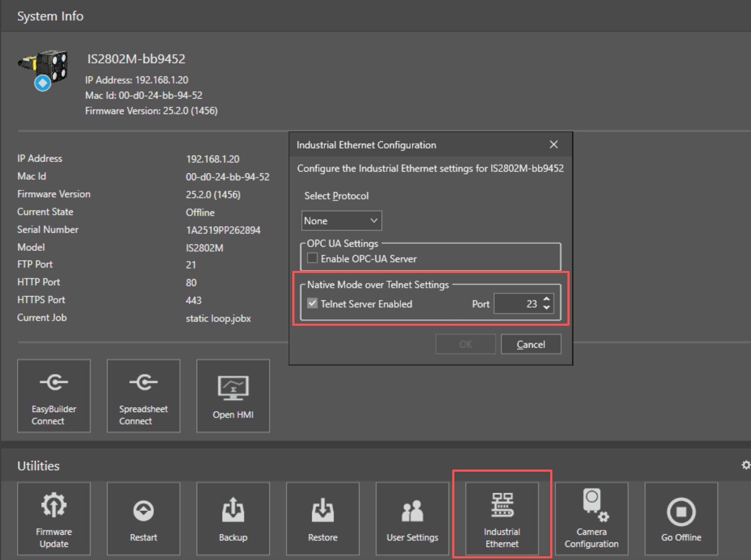Confirm settings with the OK button
751x560 pixels.
[465, 344]
